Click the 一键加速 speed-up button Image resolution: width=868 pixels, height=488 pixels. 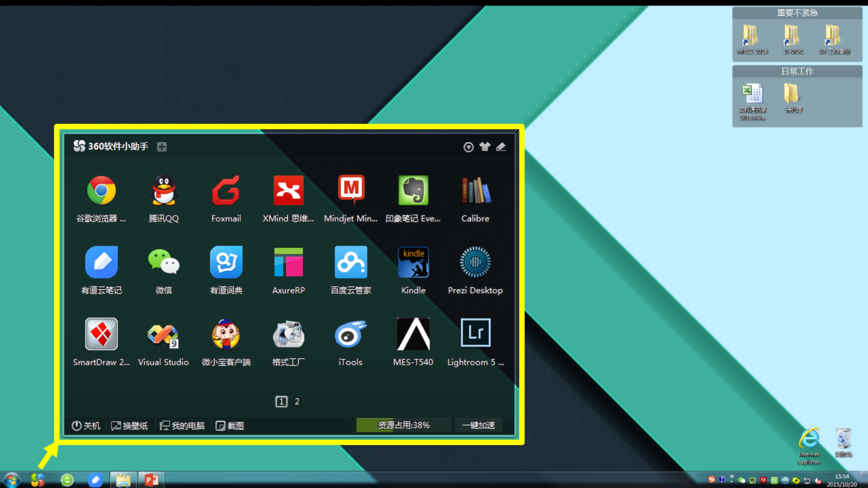tap(479, 425)
